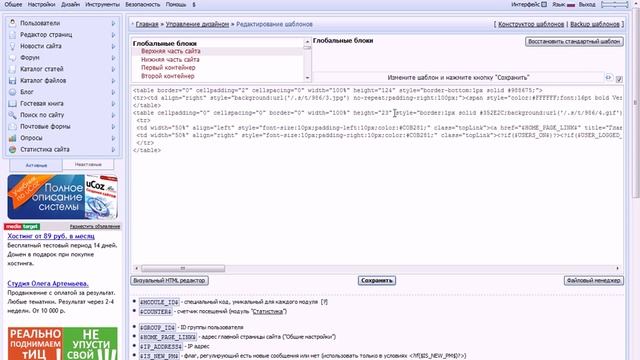Open the Backup шаблонов link
The width and height of the screenshot is (640, 360).
pos(595,24)
